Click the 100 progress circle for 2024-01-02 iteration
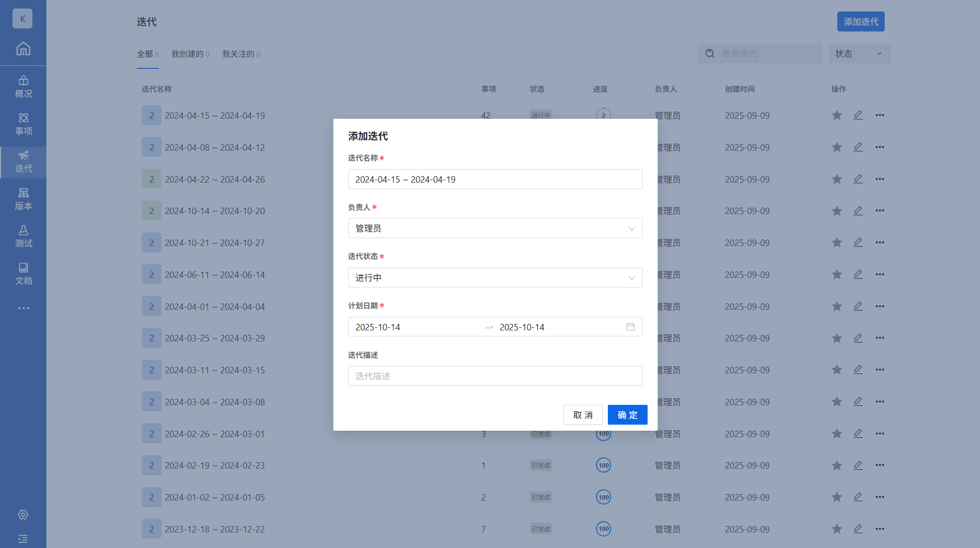The height and width of the screenshot is (548, 980). [603, 497]
